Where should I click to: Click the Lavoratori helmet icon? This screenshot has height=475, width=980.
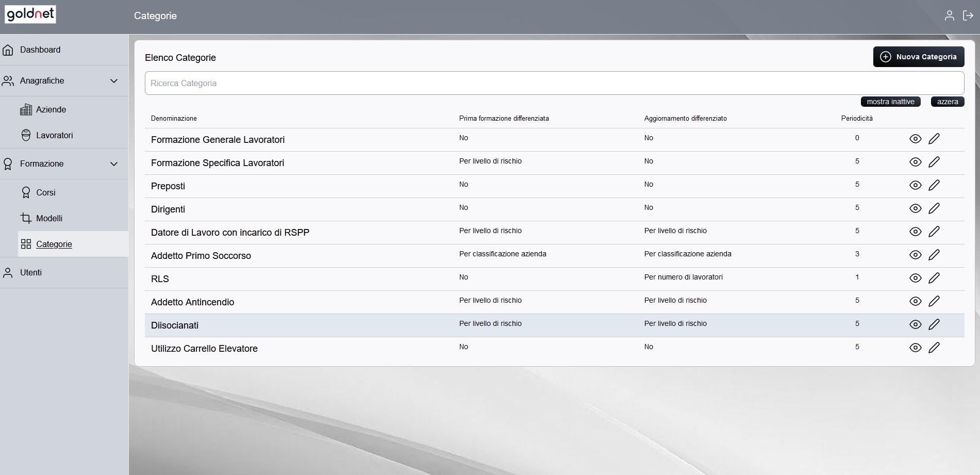point(26,135)
